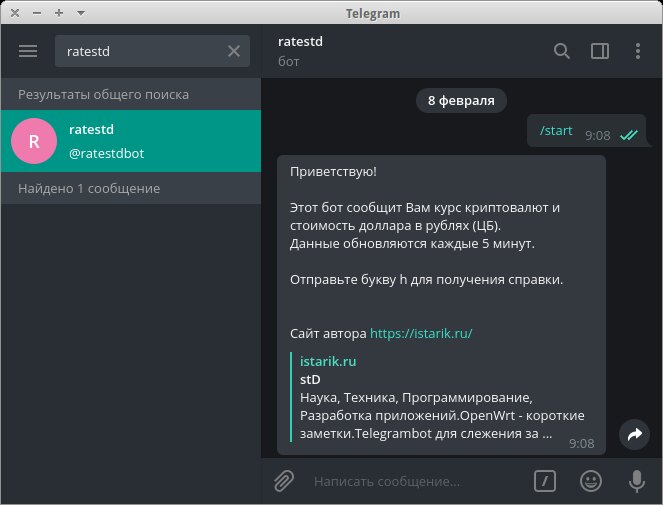Image resolution: width=663 pixels, height=505 pixels.
Task: Open the title bar window dropdown arrow
Action: 81,12
